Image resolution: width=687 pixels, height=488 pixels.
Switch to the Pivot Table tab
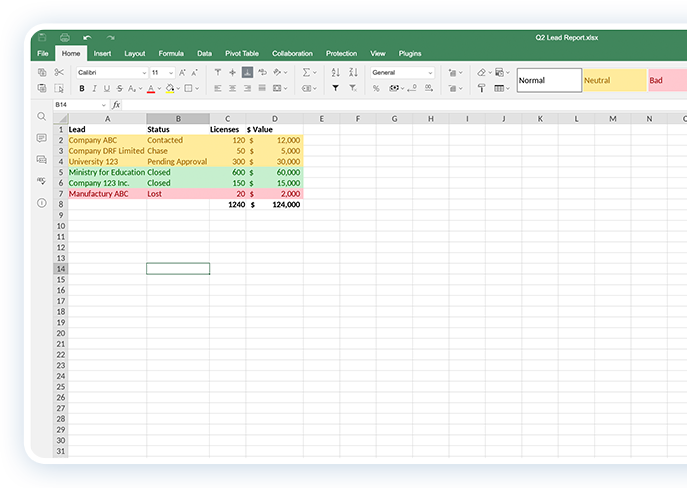pyautogui.click(x=242, y=53)
